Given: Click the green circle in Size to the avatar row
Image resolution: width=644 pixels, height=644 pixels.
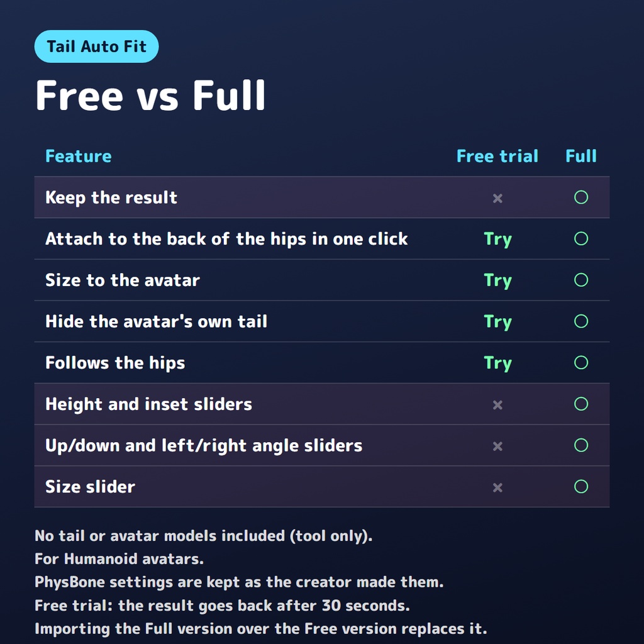Looking at the screenshot, I should (x=580, y=280).
